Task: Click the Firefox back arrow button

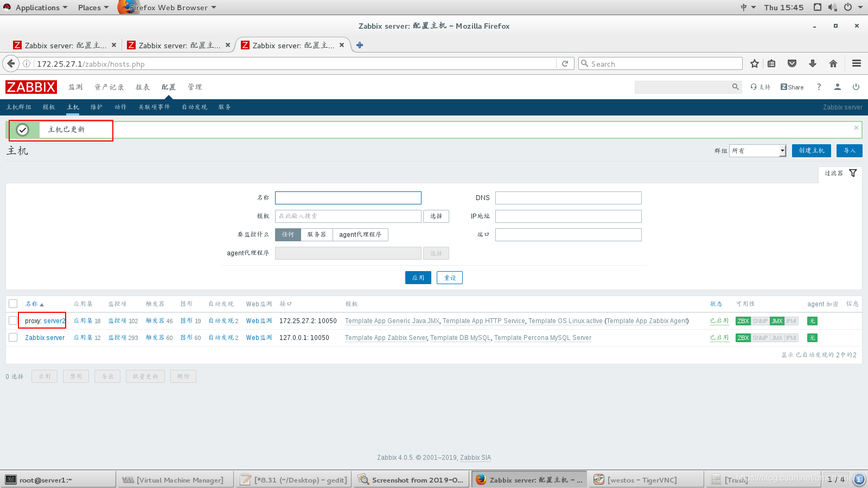Action: click(x=10, y=63)
